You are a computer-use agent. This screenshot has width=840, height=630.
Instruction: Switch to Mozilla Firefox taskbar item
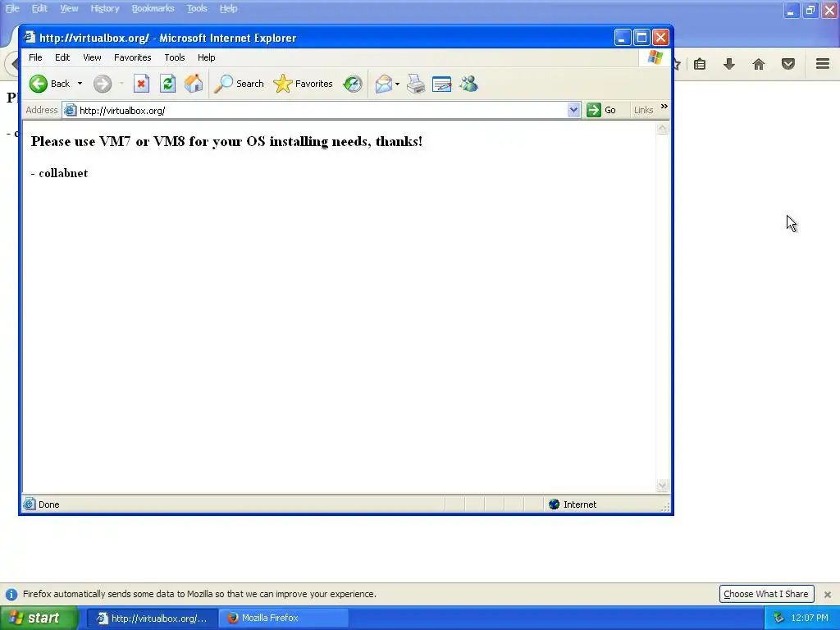(x=284, y=619)
